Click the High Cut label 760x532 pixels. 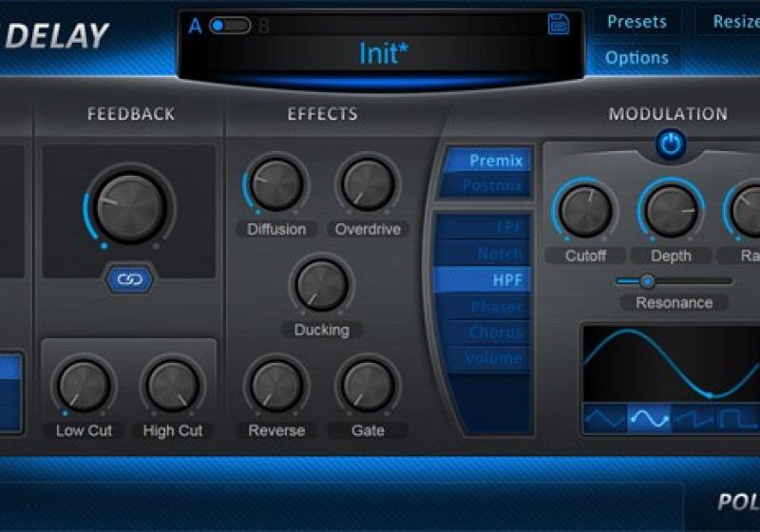(x=173, y=430)
